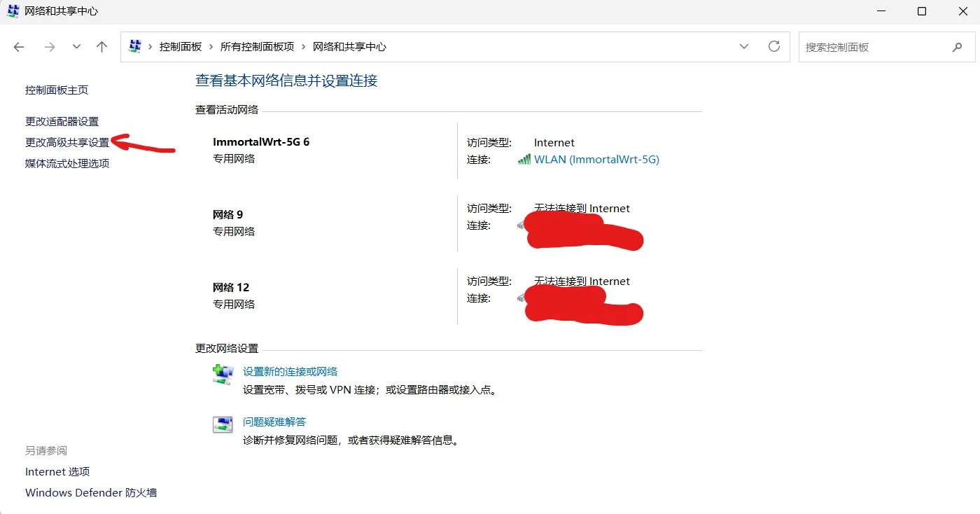The height and width of the screenshot is (514, 980).
Task: Expand the chevron after 所有控制面板项
Action: [303, 47]
